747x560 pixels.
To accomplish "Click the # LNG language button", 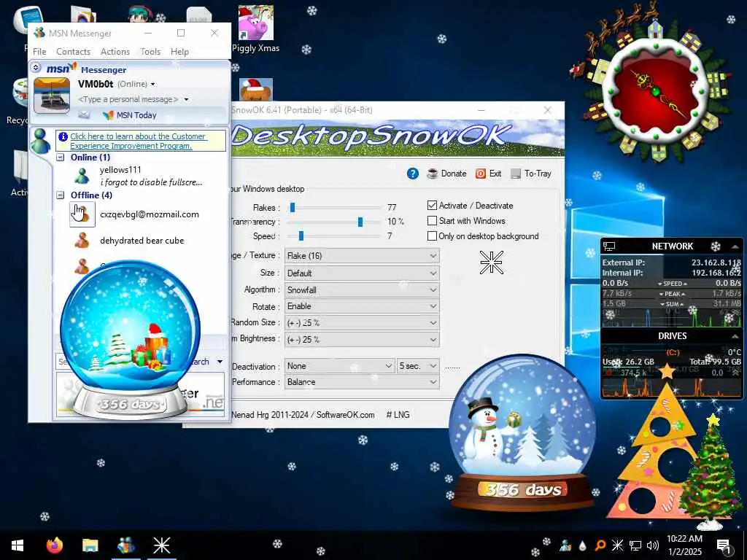I will (x=398, y=415).
